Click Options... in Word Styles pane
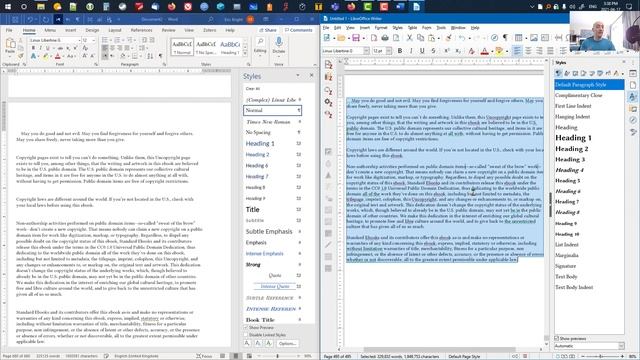Image resolution: width=640 pixels, height=360 pixels. pyautogui.click(x=287, y=343)
